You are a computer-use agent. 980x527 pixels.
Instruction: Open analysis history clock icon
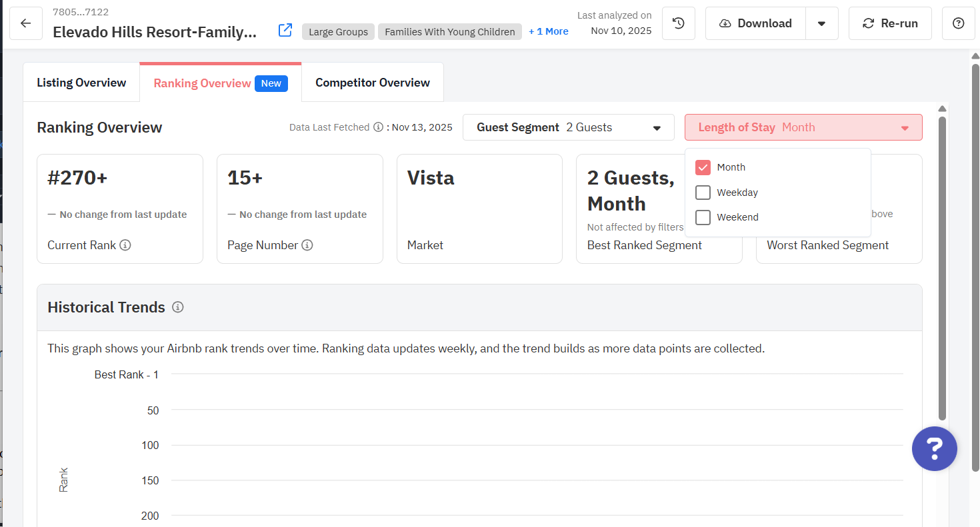679,23
